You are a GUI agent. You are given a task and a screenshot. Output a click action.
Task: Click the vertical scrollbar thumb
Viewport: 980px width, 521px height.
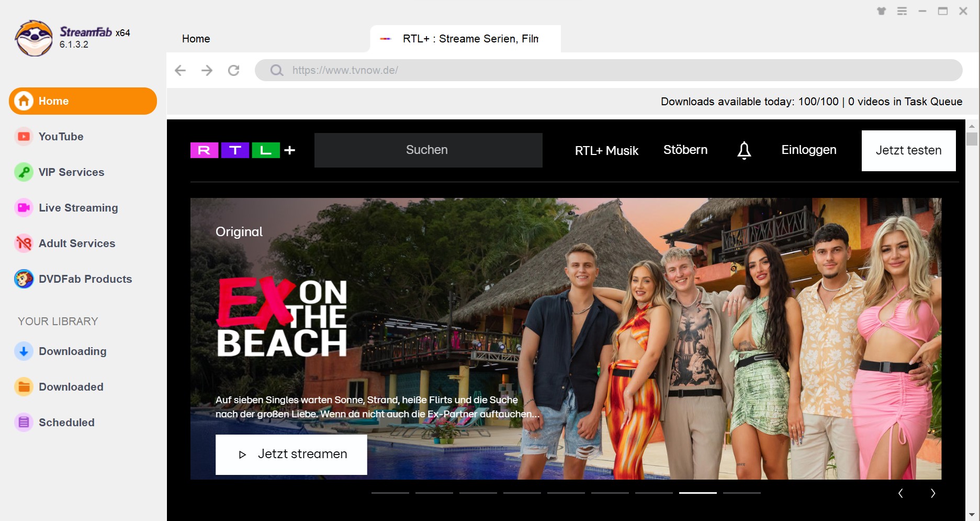pyautogui.click(x=972, y=139)
